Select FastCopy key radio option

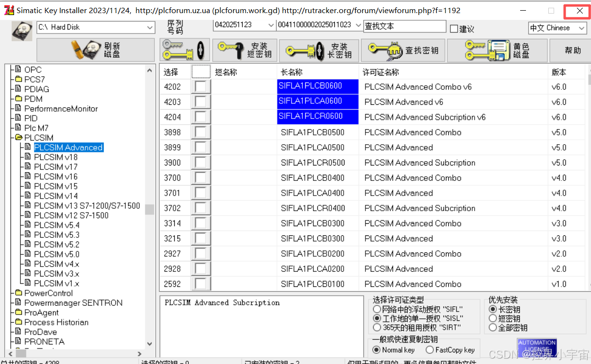pyautogui.click(x=429, y=350)
